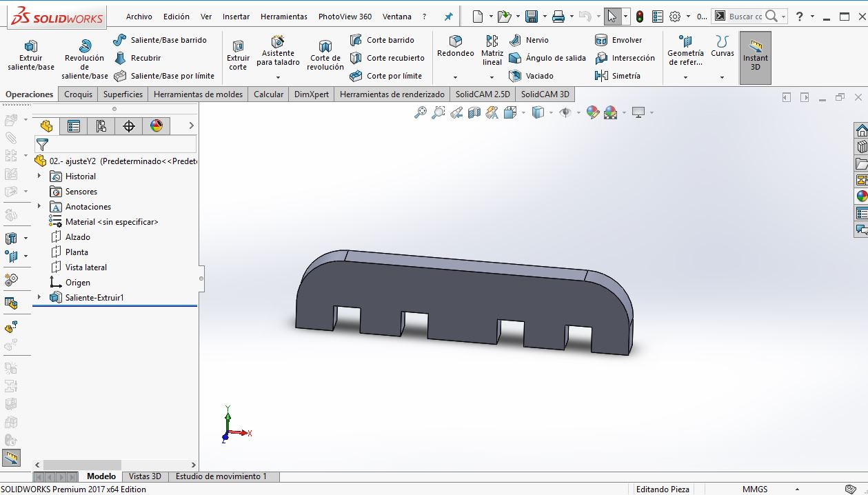Image resolution: width=868 pixels, height=495 pixels.
Task: Choose Ángulo de salida
Action: [x=547, y=58]
